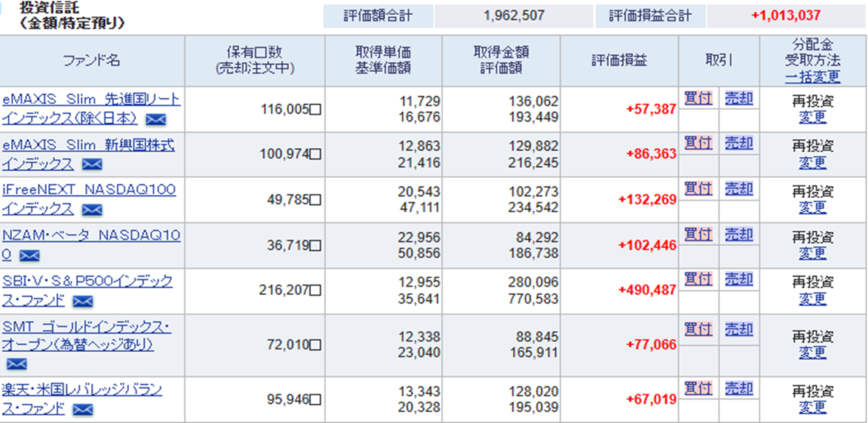Click envelope icon beside eMAXIS Slim 先進国リート
The image size is (868, 423).
156,119
